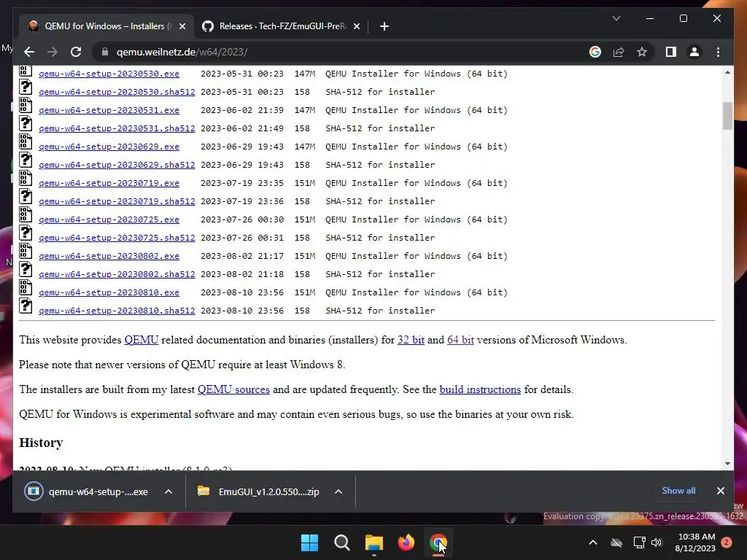Open taskbar Search
The width and height of the screenshot is (747, 560).
pos(341,542)
